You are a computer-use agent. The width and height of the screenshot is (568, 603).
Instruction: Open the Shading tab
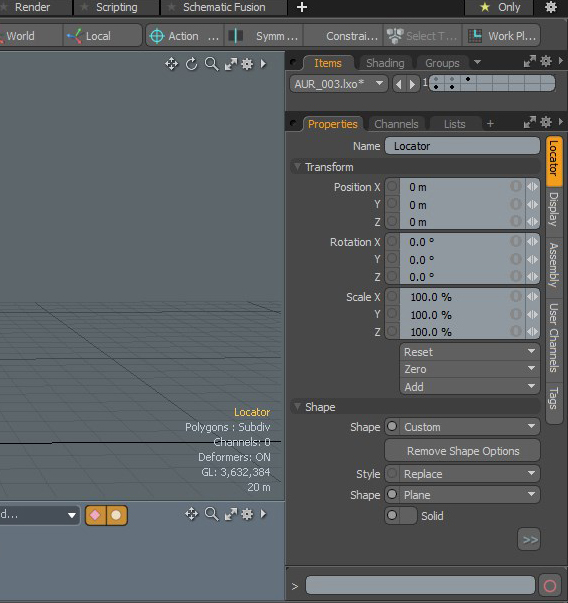(x=385, y=63)
